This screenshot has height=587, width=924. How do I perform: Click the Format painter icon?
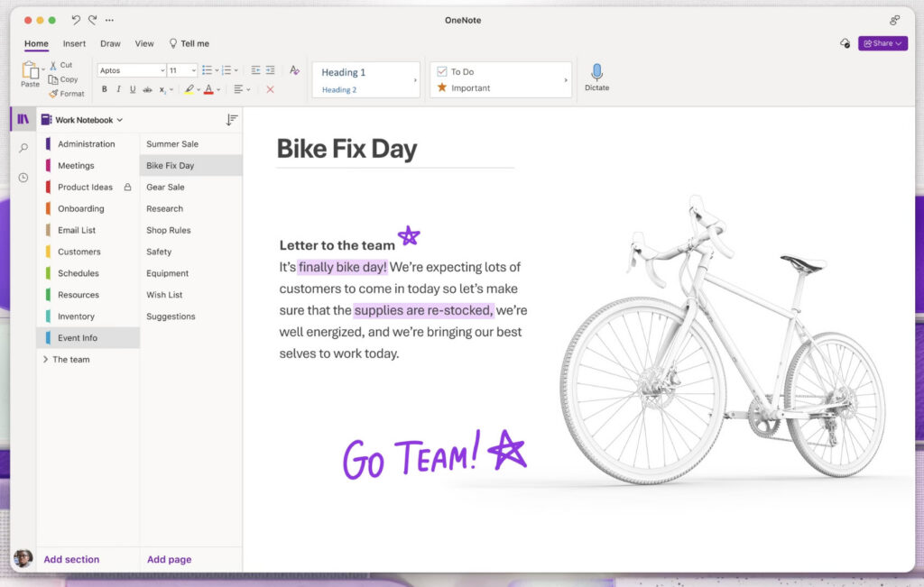coord(53,94)
